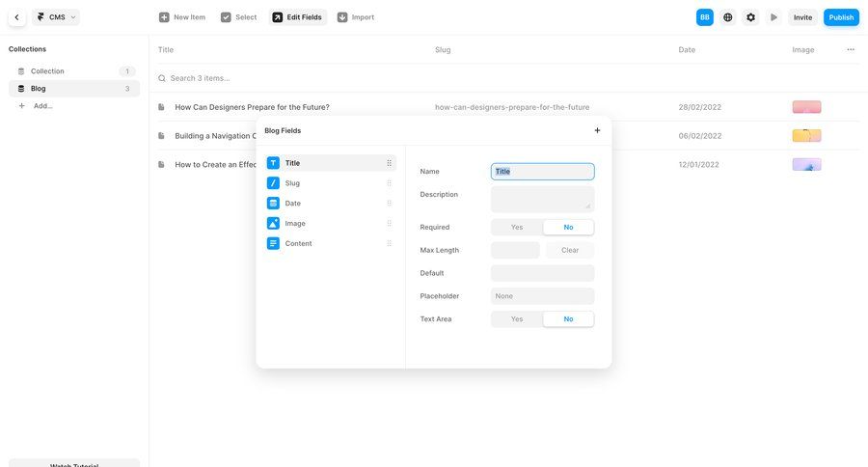Image resolution: width=868 pixels, height=467 pixels.
Task: Click the date 06/02/2022
Action: (700, 136)
